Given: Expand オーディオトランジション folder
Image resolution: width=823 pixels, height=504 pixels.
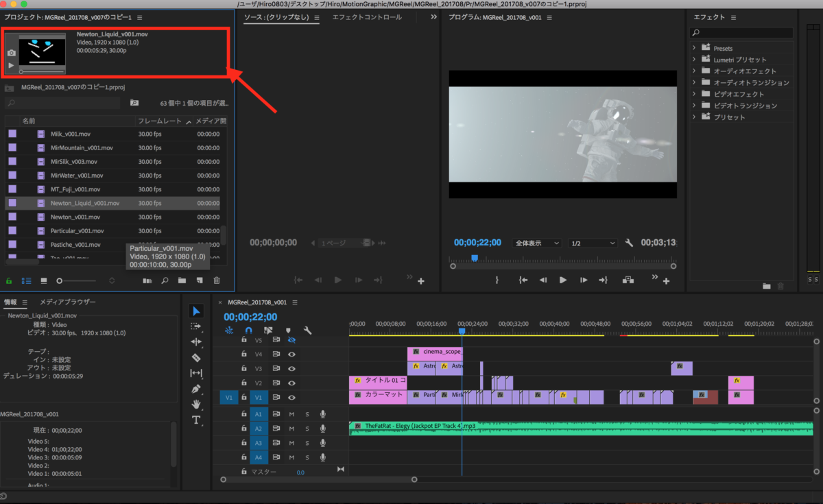Looking at the screenshot, I should pyautogui.click(x=694, y=82).
